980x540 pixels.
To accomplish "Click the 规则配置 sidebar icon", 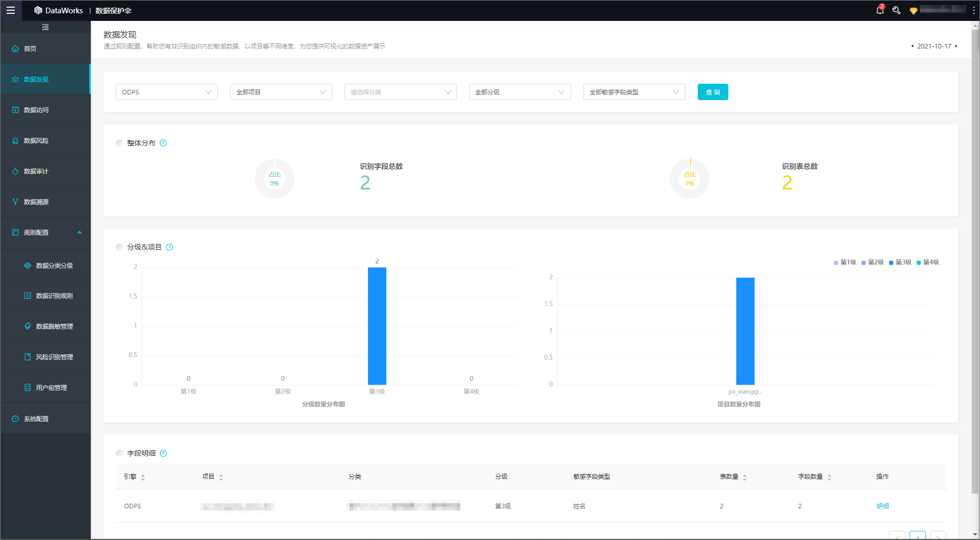I will (x=15, y=232).
